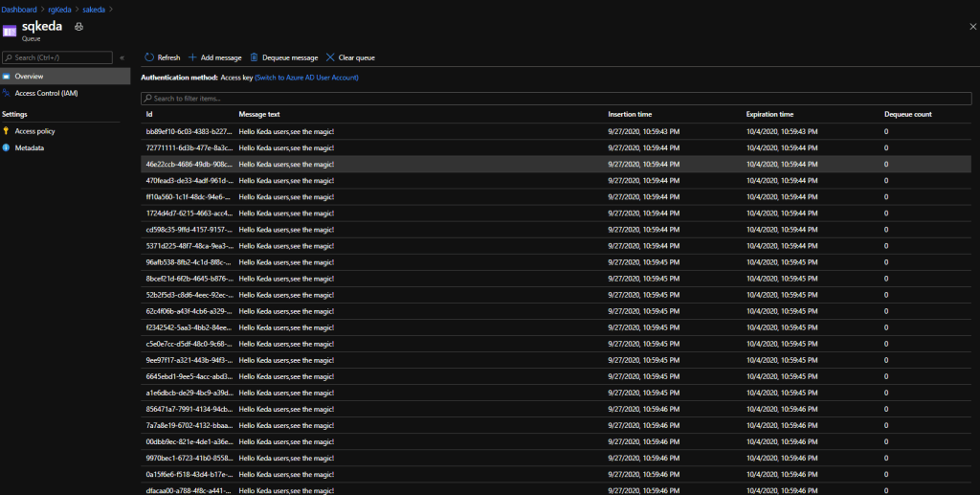Select message row 0a15f6e6-f518-43d4-b17e
980x495 pixels.
tap(556, 474)
